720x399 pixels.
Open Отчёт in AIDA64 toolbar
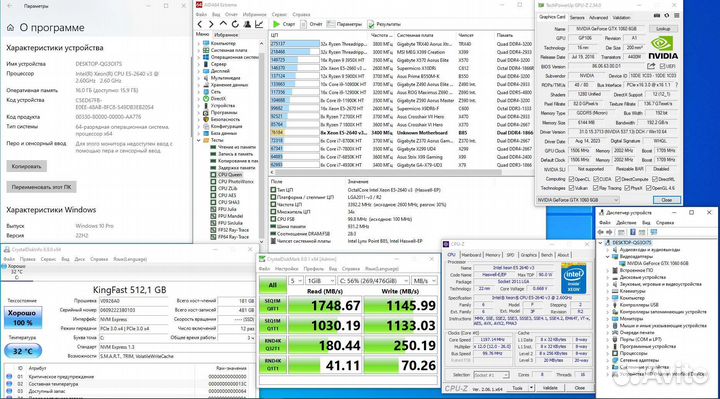[x=312, y=24]
